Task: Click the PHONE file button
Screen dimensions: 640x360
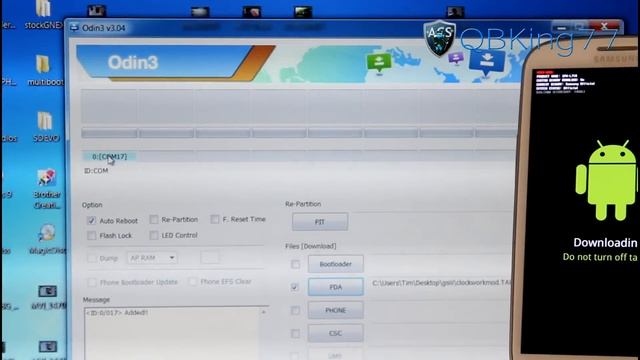Action: tap(336, 310)
